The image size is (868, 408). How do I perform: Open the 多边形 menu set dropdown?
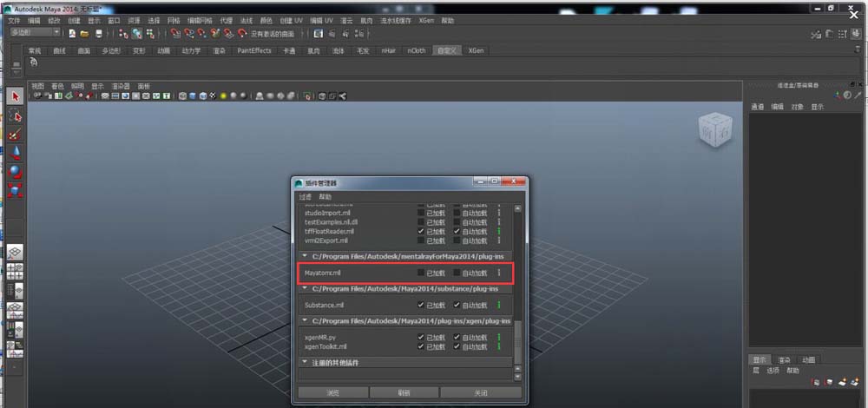point(35,33)
